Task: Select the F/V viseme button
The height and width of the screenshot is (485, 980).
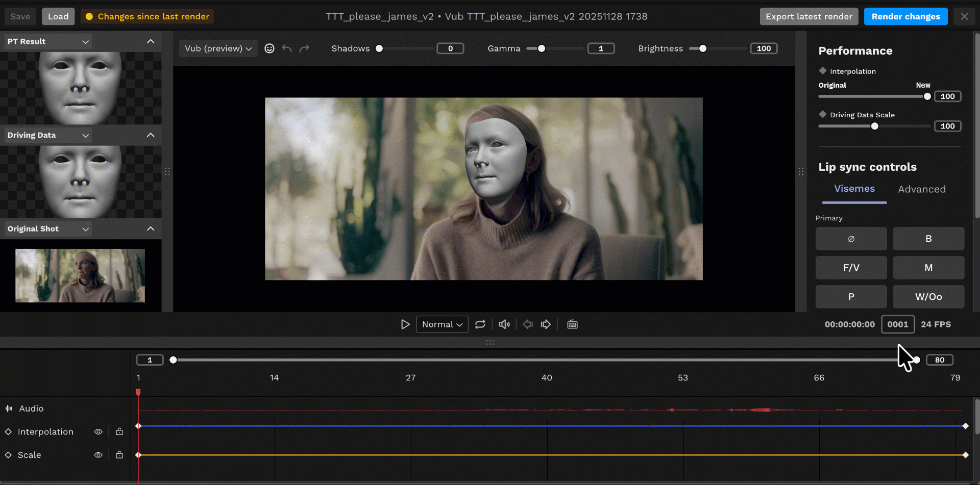Action: [851, 268]
